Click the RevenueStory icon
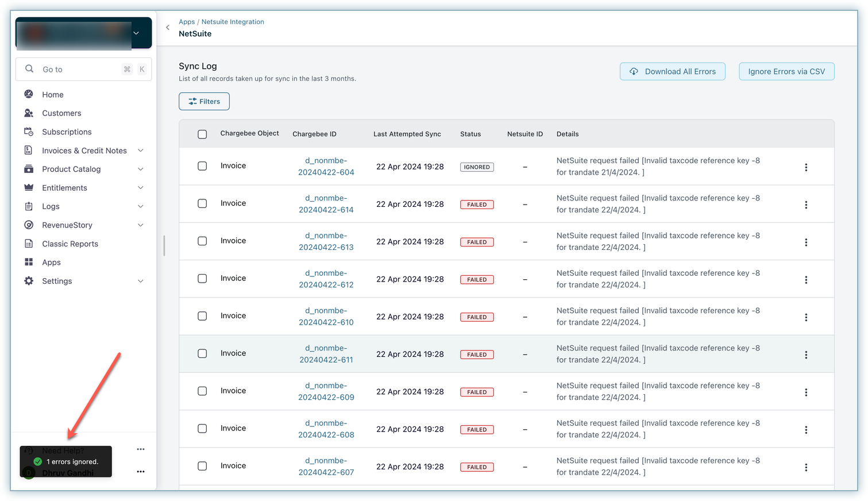Screen dimensions: 868x501 point(29,225)
